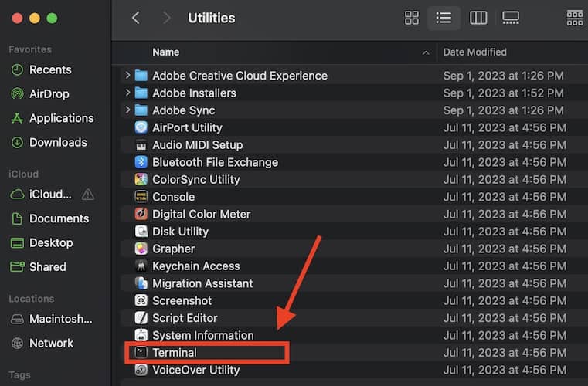The height and width of the screenshot is (386, 588).
Task: Expand the Adobe Installers folder
Action: [x=127, y=93]
